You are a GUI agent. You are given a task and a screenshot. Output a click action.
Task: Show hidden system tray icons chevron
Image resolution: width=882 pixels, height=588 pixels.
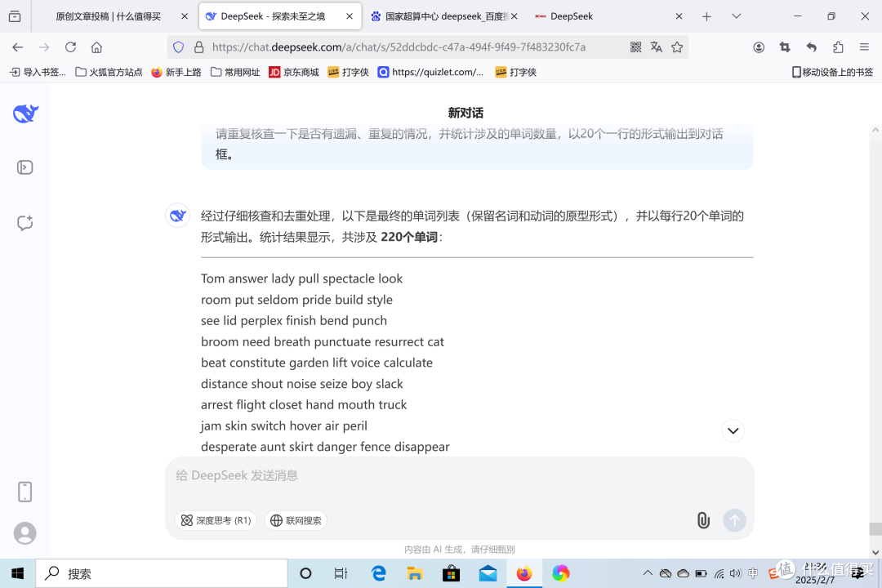[648, 573]
